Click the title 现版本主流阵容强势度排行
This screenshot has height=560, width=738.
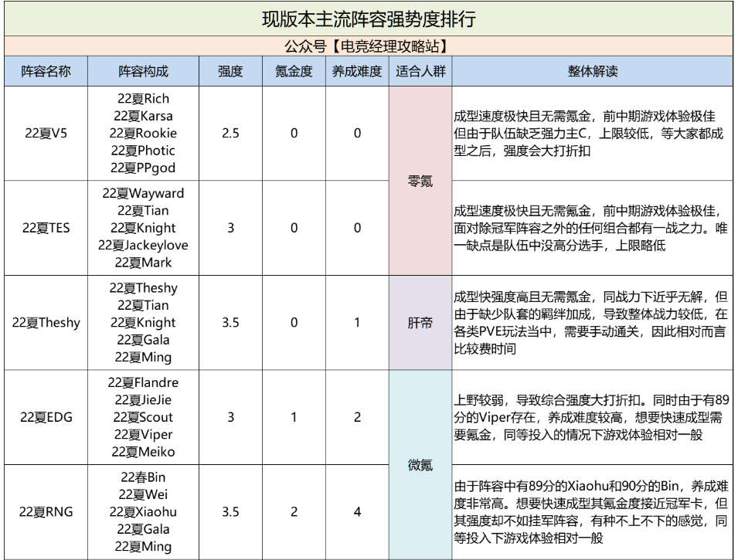(369, 19)
